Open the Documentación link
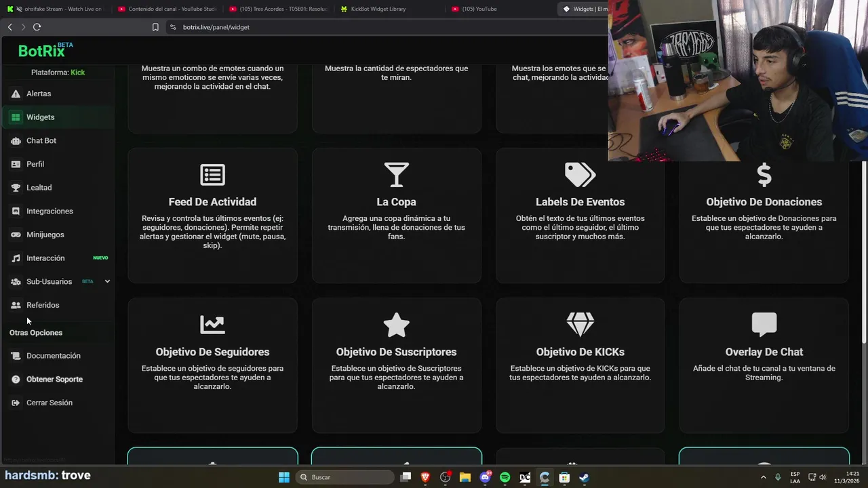868x488 pixels. coord(54,356)
